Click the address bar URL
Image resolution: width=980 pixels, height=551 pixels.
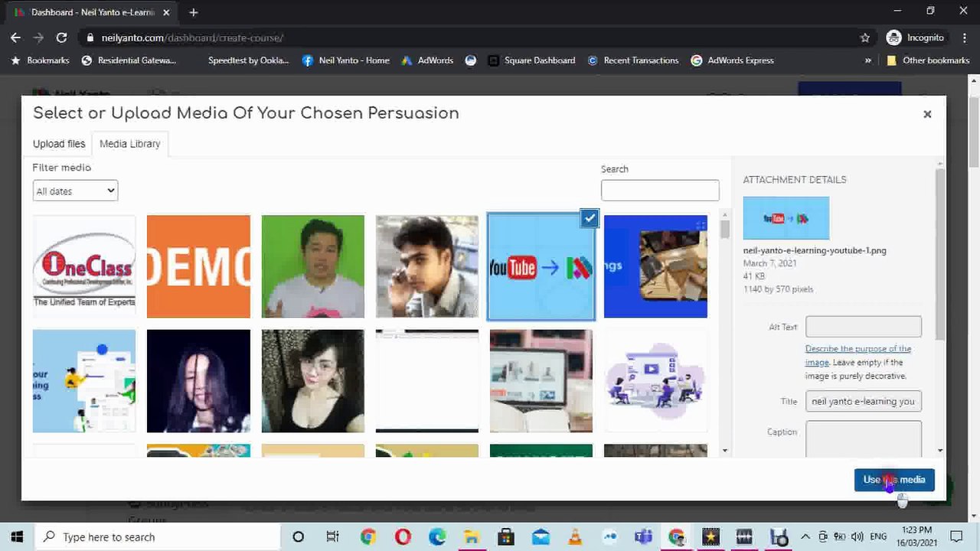(x=192, y=37)
